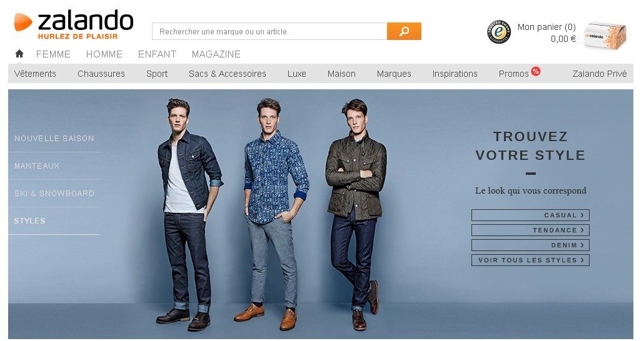
Task: Click the Zalando package box image
Action: (x=605, y=36)
